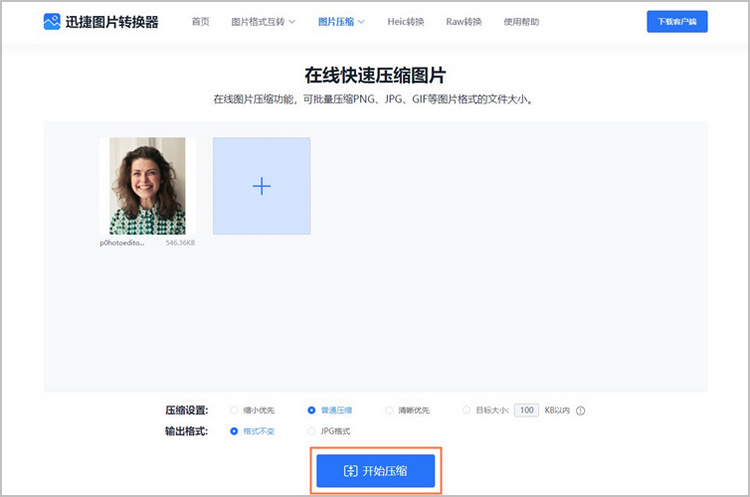750x497 pixels.
Task: Click the 下载客户端 button
Action: 677,22
